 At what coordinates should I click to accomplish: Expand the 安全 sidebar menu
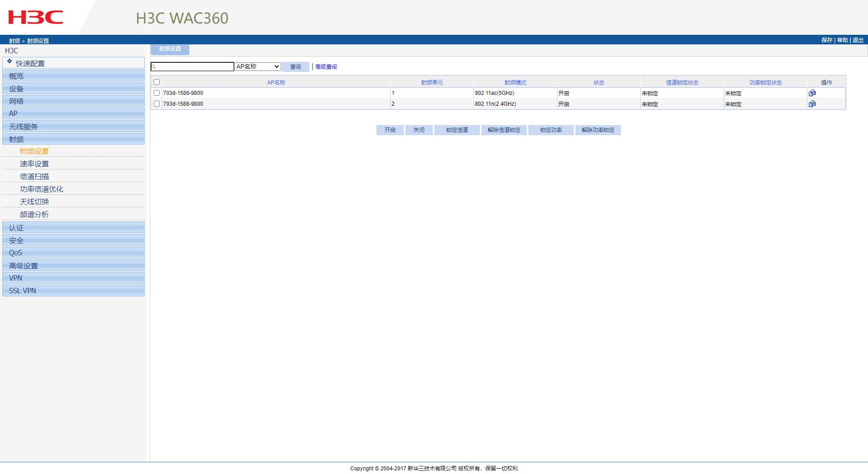tap(73, 240)
